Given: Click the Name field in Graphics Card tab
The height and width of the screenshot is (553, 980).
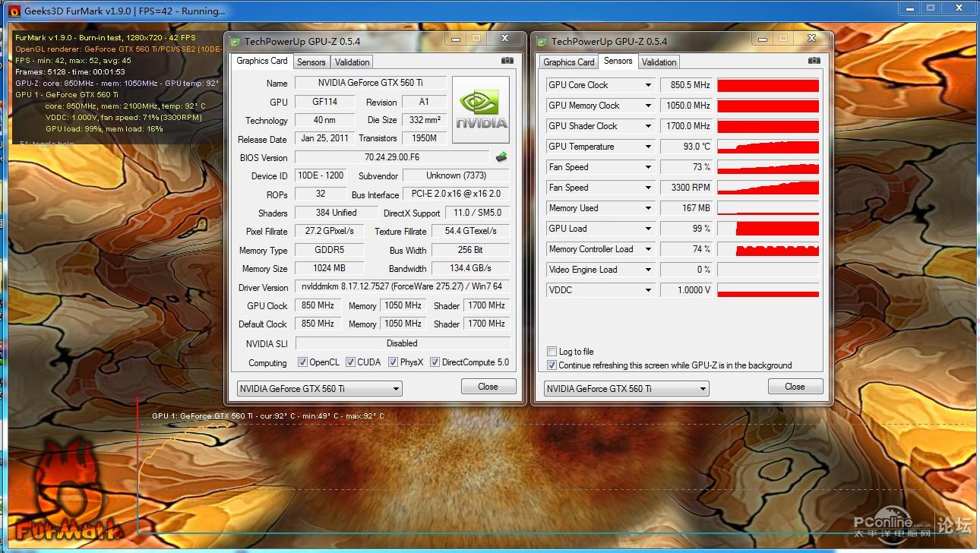Looking at the screenshot, I should point(370,83).
